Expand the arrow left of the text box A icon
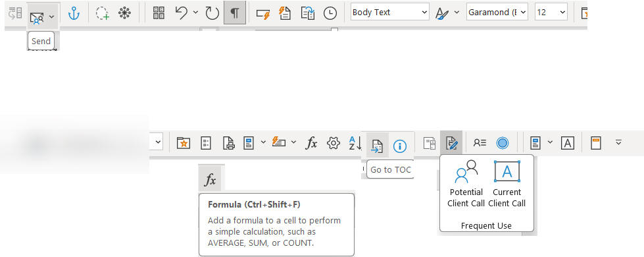This screenshot has width=644, height=257. pos(550,142)
